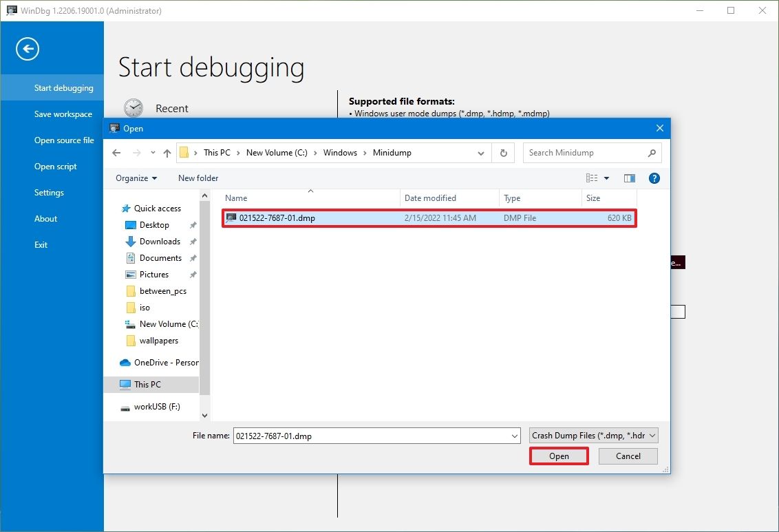Switch to the Settings page in WinDbg
The image size is (779, 532).
click(x=49, y=192)
